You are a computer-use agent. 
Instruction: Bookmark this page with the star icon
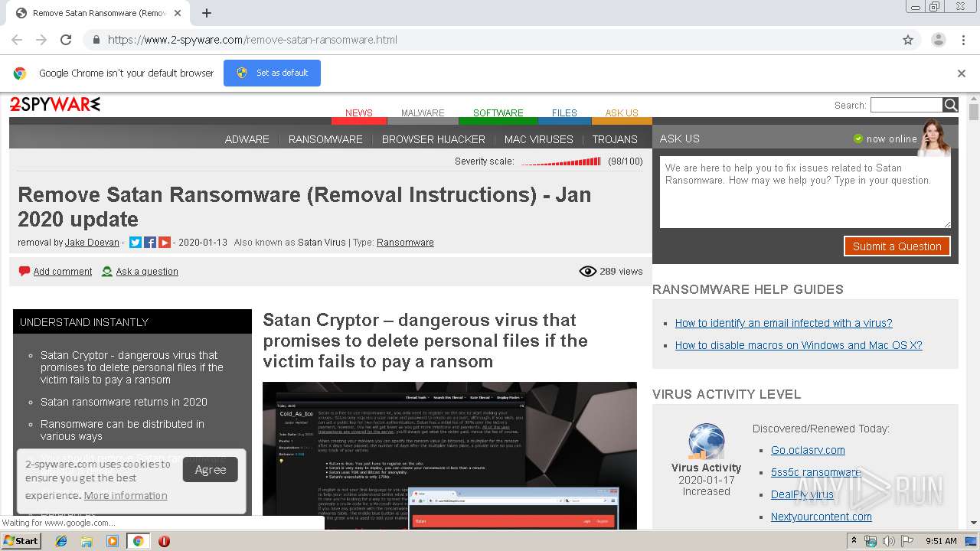pos(908,40)
